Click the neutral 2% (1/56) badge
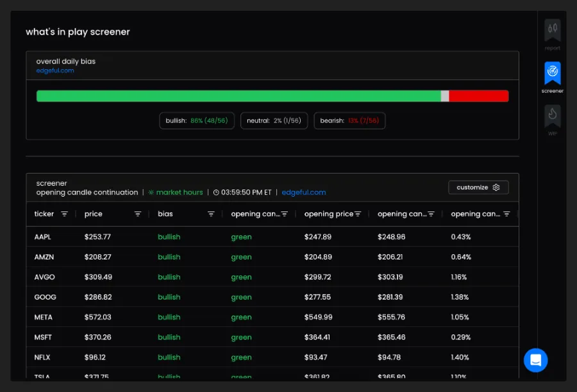Screen dimensions: 577x392 (x=274, y=120)
